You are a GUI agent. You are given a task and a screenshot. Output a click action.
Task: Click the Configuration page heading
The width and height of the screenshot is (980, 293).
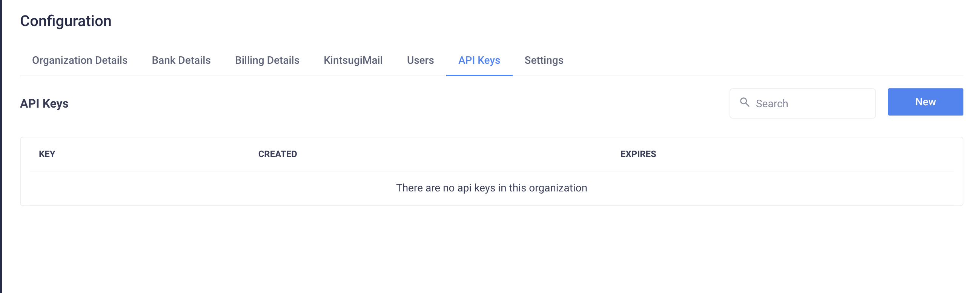pyautogui.click(x=66, y=20)
